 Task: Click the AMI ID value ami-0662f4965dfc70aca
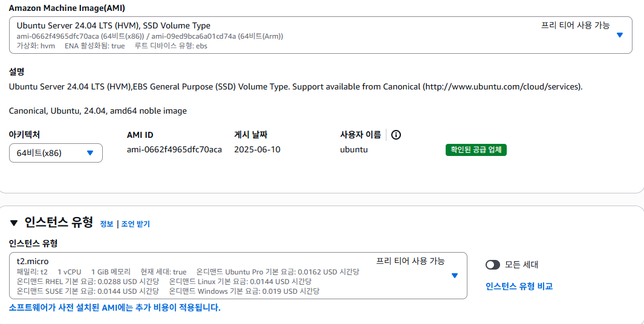[175, 149]
